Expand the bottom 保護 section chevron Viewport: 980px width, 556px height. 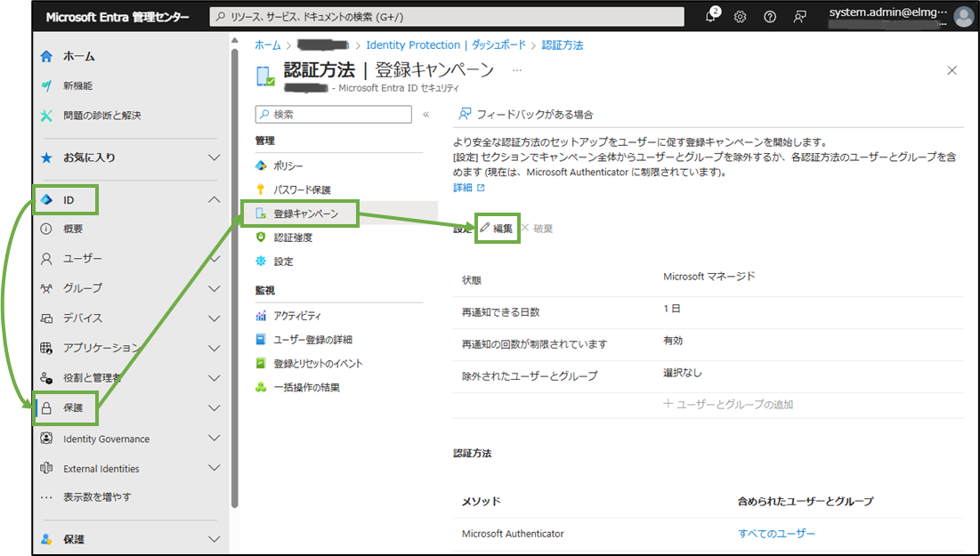(x=214, y=539)
